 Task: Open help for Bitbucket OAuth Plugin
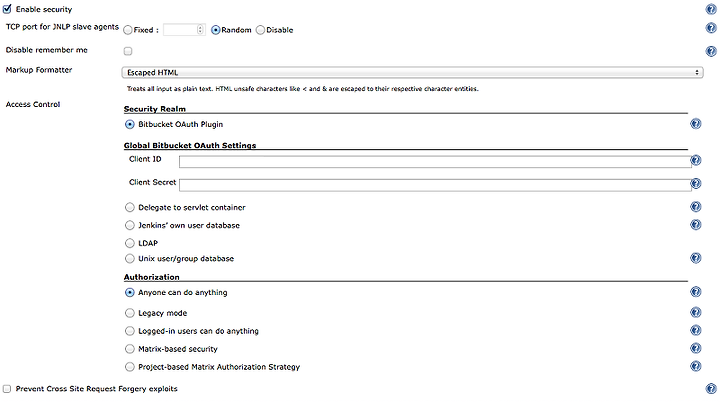pos(696,124)
